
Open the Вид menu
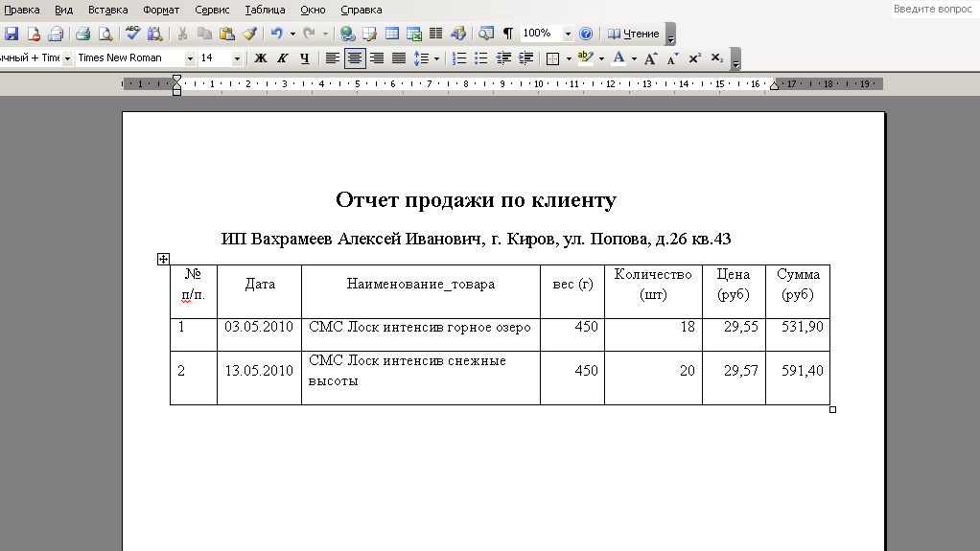coord(63,10)
